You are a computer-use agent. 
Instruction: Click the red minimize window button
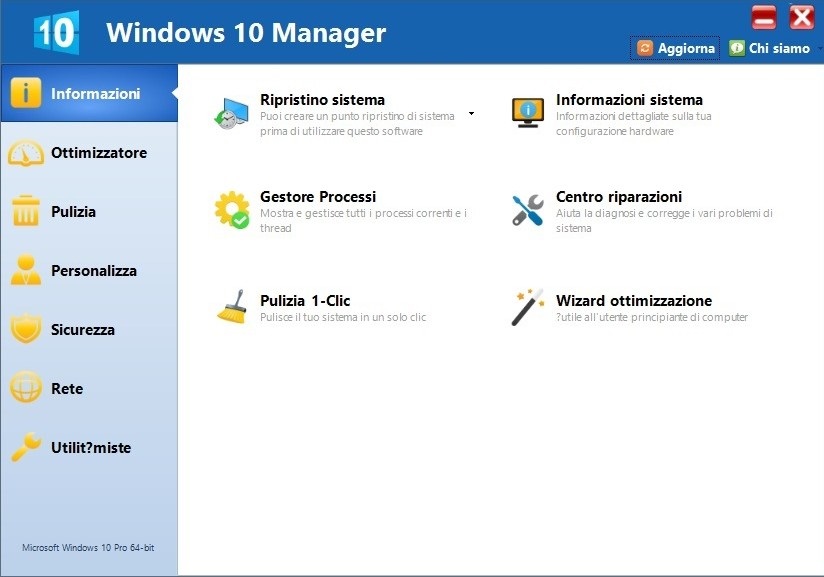point(764,17)
